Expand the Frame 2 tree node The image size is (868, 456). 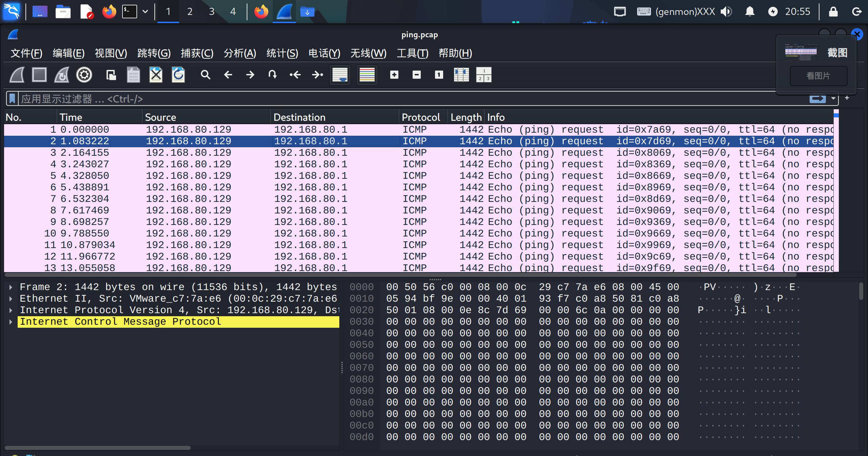pos(11,287)
